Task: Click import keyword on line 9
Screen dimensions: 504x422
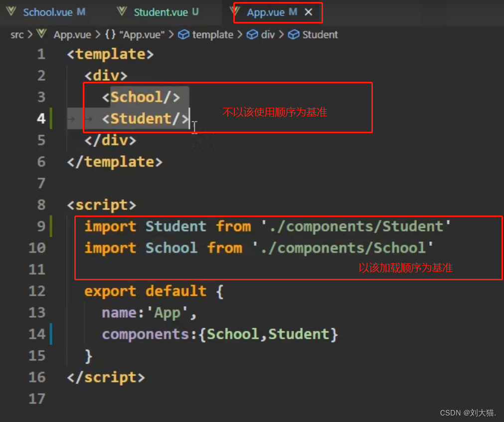Action: click(x=110, y=226)
